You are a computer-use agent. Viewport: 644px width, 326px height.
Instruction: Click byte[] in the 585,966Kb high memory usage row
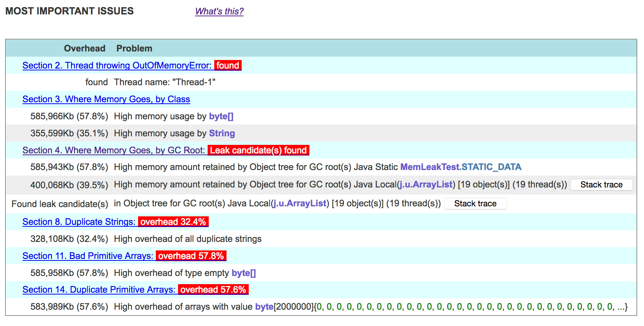pyautogui.click(x=221, y=116)
